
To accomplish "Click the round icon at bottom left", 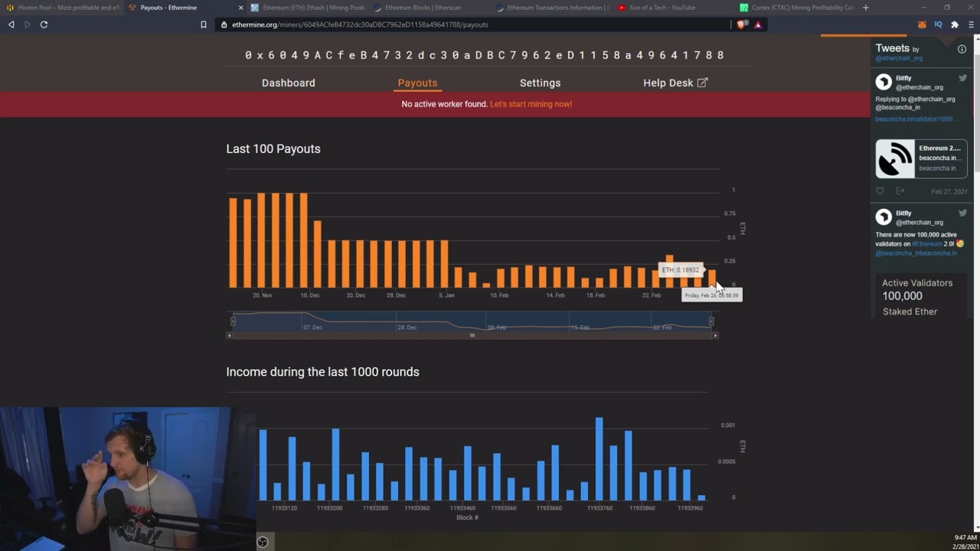I will tap(263, 542).
